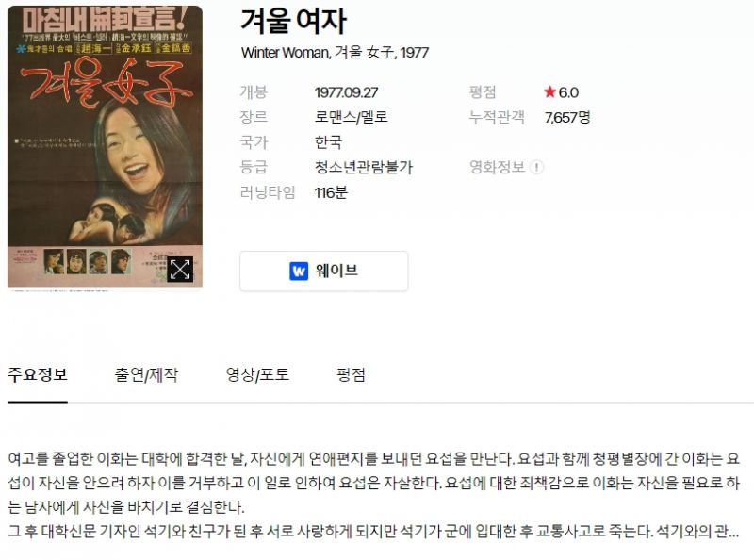Click the 1977.09.27 release date
The image size is (754, 560).
346,92
